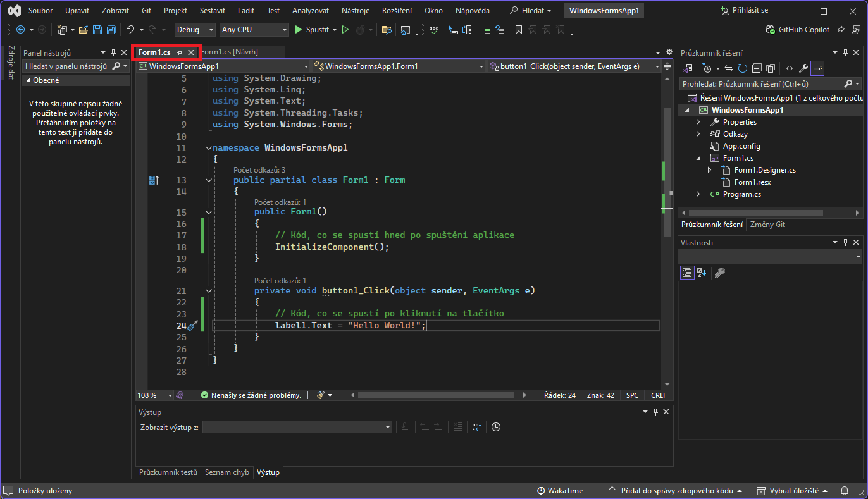The image size is (868, 499).
Task: Click the toolbox search field
Action: pyautogui.click(x=66, y=66)
